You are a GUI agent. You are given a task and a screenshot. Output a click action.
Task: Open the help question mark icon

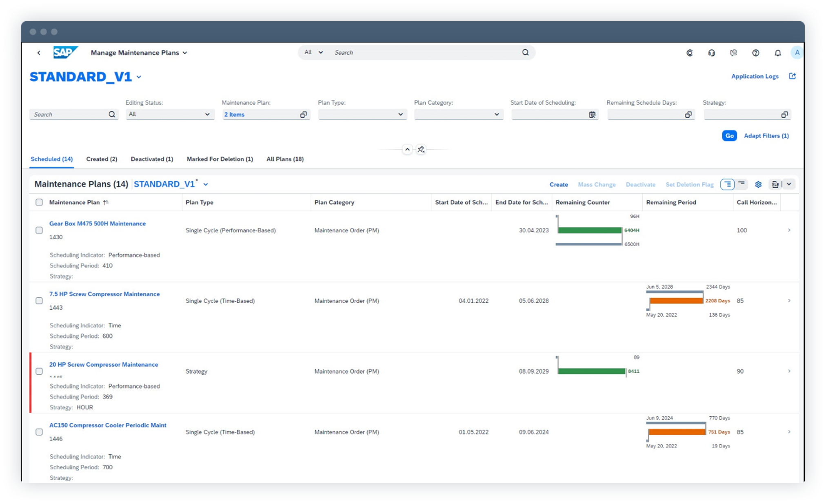tap(755, 53)
